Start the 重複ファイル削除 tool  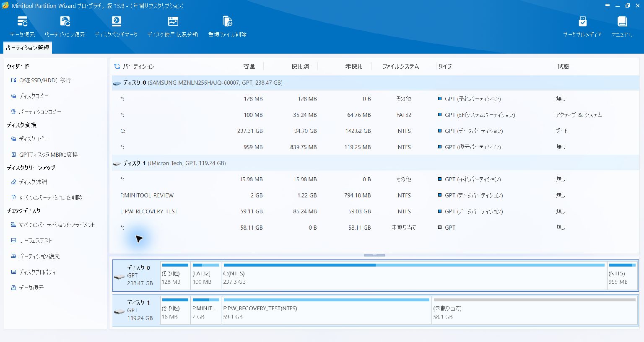tap(227, 27)
